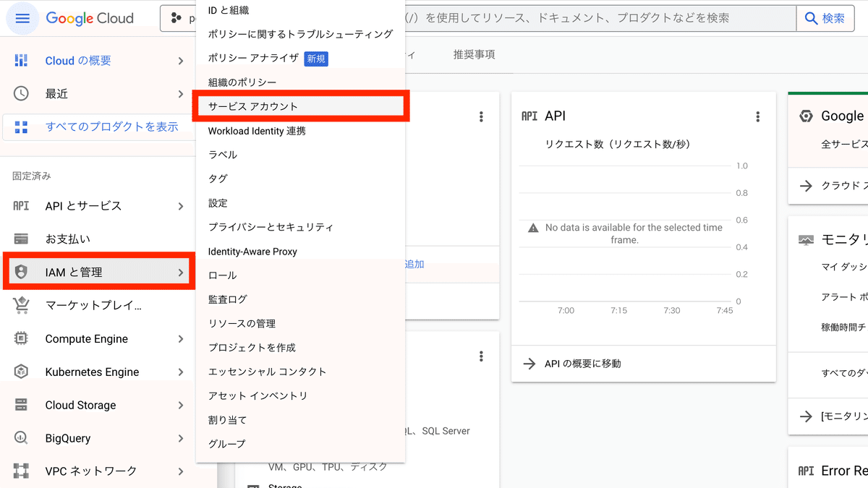
Task: Expand the VPC ネットワーク submenu chevron
Action: point(181,471)
